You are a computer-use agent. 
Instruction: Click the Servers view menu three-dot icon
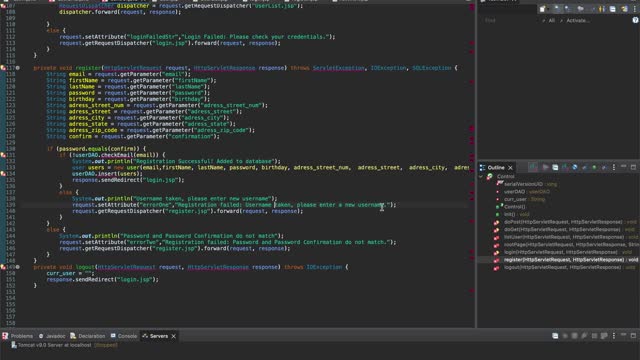pyautogui.click(x=614, y=336)
